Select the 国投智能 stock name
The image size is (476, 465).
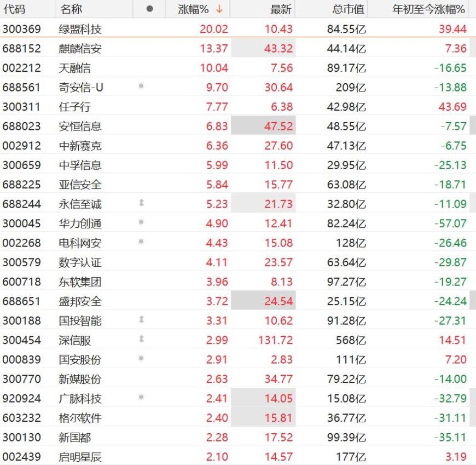pos(80,321)
